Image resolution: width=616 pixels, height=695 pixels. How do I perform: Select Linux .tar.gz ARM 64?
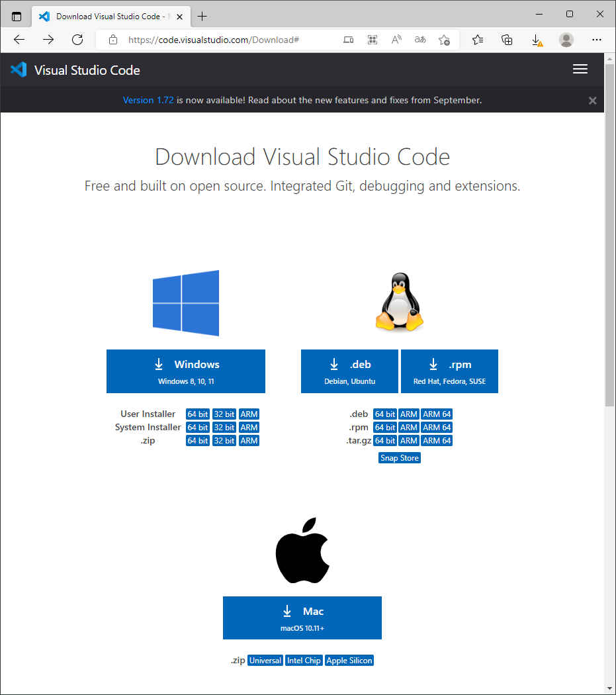coord(437,441)
